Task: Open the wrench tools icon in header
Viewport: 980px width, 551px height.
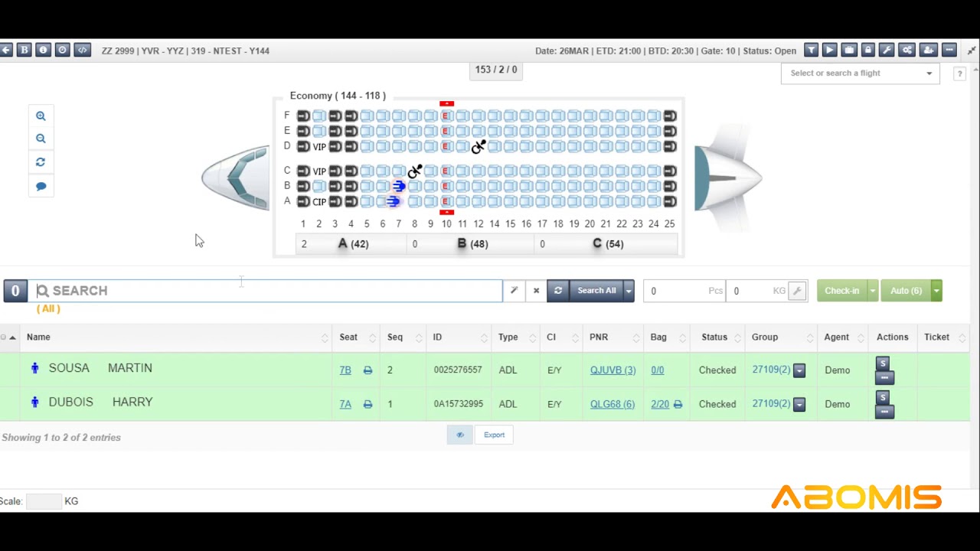Action: click(x=887, y=51)
